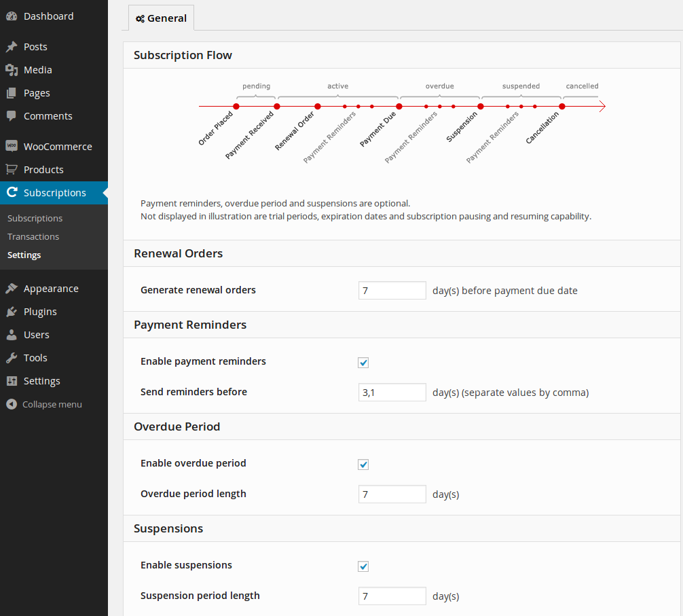Collapse the admin sidebar menu
Image resolution: width=683 pixels, height=616 pixels.
pyautogui.click(x=44, y=404)
